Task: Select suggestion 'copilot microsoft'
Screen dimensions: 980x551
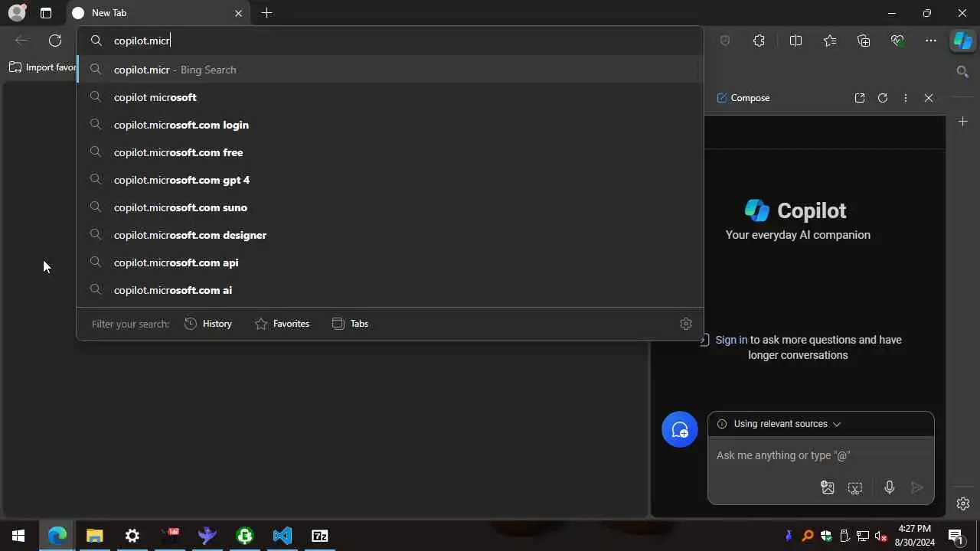Action: (x=390, y=97)
